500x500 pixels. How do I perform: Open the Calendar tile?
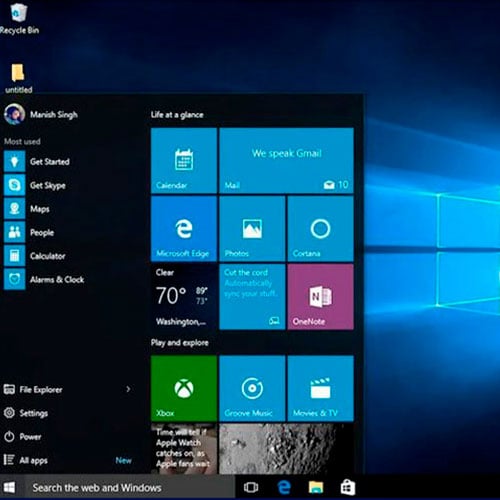pyautogui.click(x=184, y=161)
